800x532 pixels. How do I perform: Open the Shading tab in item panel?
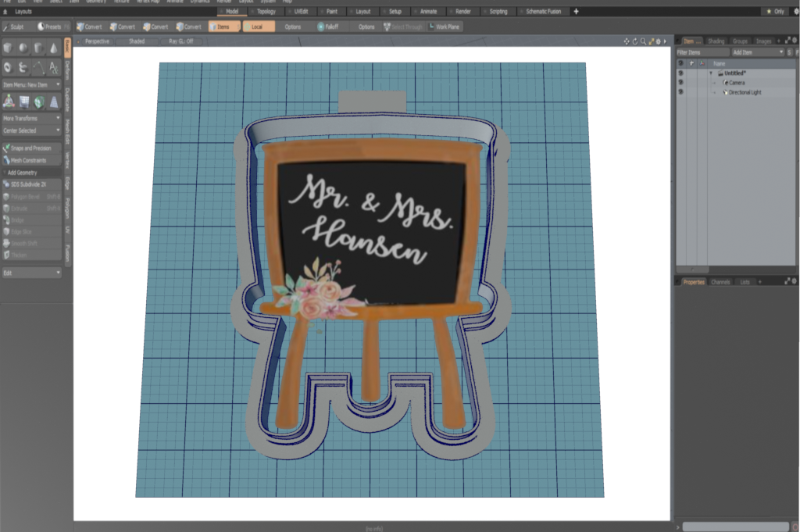click(x=716, y=41)
